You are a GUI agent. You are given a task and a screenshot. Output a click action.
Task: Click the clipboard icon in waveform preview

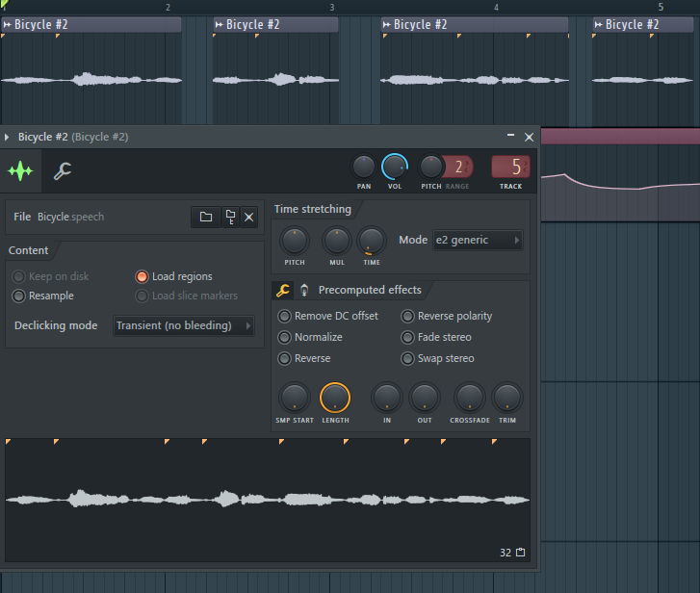click(x=521, y=553)
